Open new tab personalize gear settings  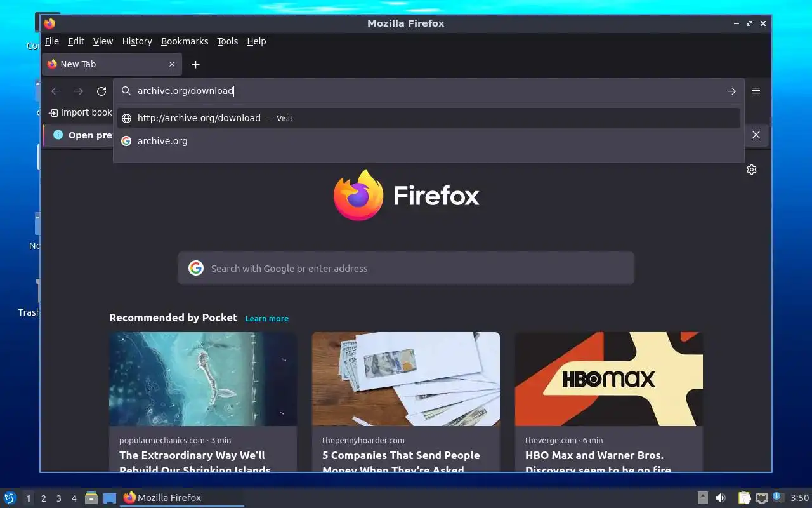[x=752, y=170]
